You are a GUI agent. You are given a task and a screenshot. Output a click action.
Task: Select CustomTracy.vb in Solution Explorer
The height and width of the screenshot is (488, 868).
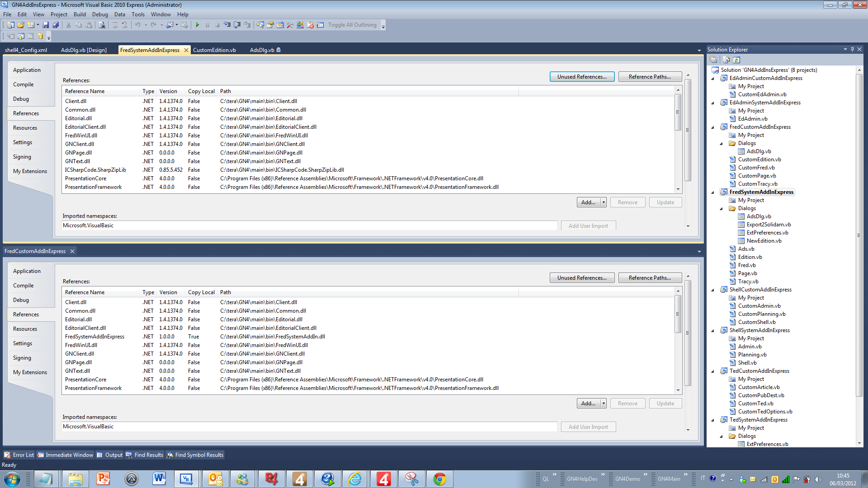click(758, 184)
